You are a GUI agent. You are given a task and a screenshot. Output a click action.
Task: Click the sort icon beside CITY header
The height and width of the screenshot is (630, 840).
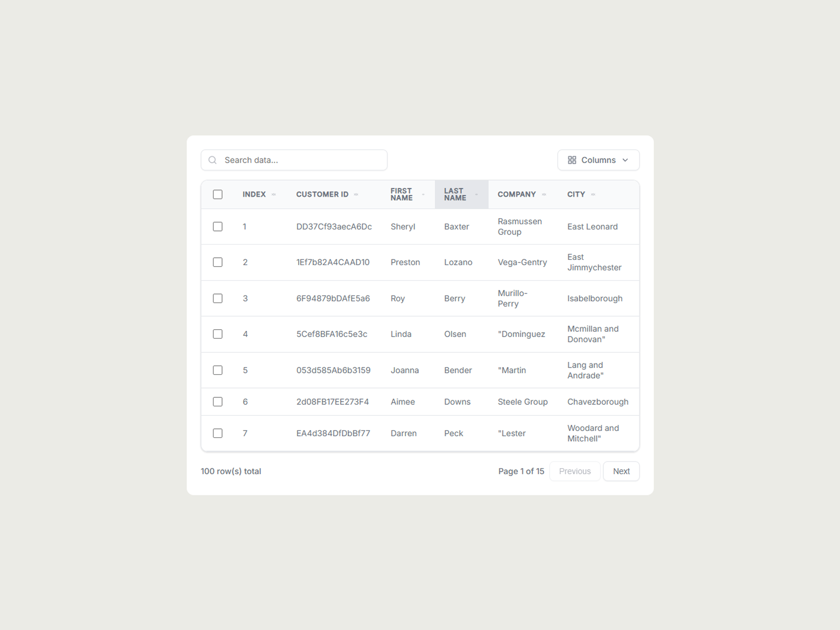tap(593, 194)
